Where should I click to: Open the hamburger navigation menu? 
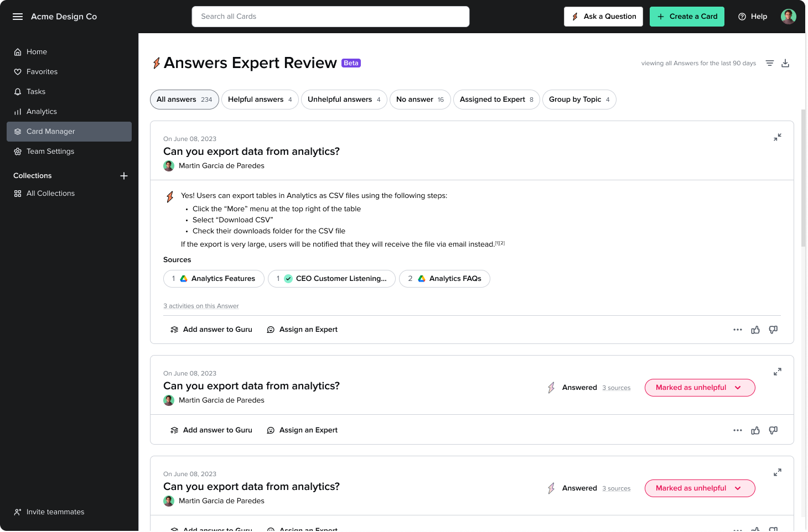point(17,16)
